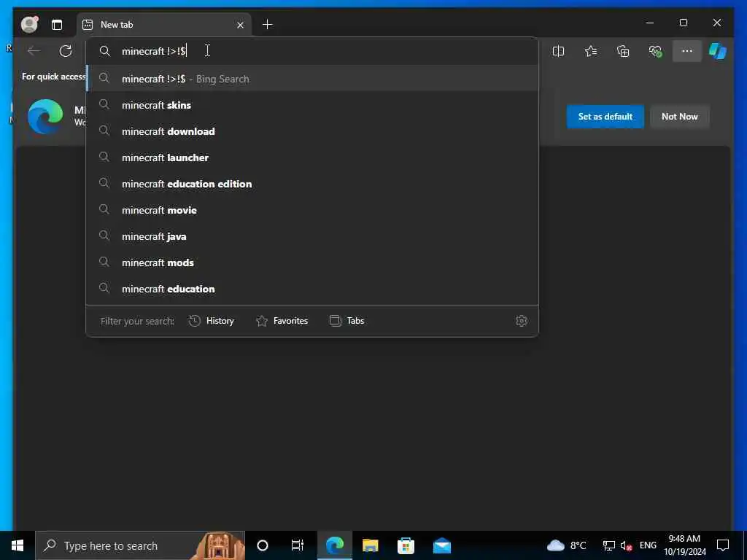Choose 'minecraft education edition' suggestion
Image resolution: width=747 pixels, height=560 pixels.
[x=312, y=183]
